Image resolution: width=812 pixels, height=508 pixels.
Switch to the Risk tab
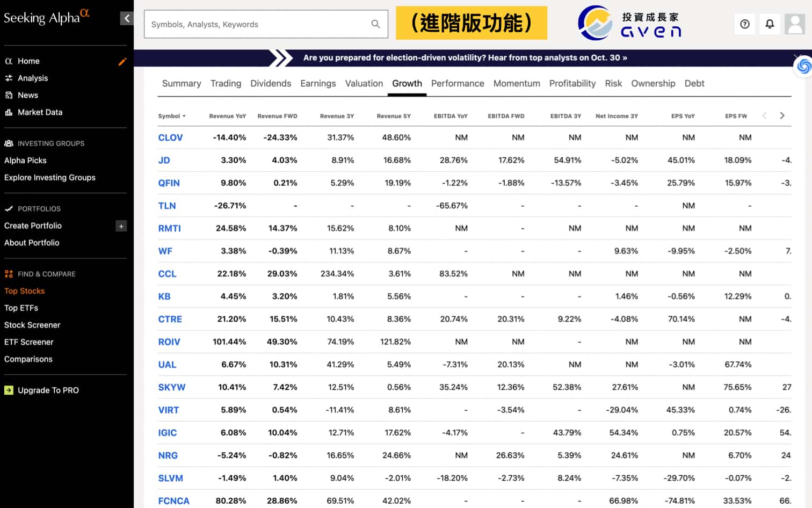coord(613,83)
